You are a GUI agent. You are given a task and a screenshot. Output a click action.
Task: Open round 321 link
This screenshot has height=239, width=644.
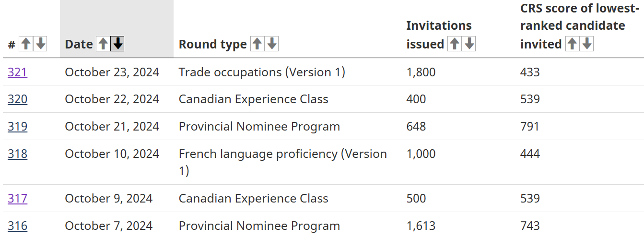click(17, 72)
